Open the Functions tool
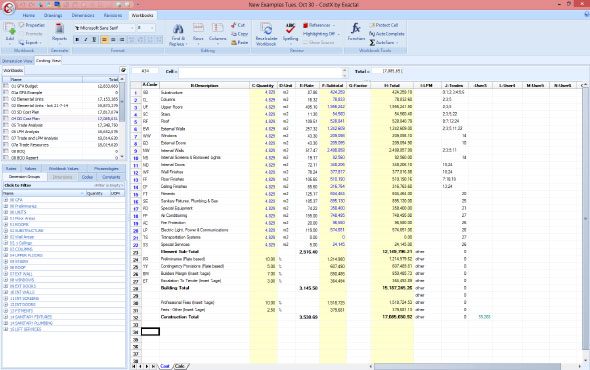590x370 pixels. (x=356, y=32)
